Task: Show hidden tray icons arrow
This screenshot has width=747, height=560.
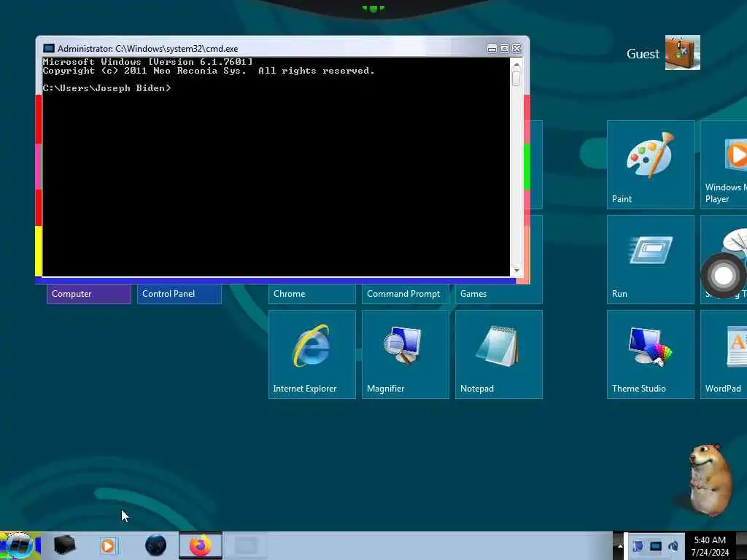Action: [620, 545]
